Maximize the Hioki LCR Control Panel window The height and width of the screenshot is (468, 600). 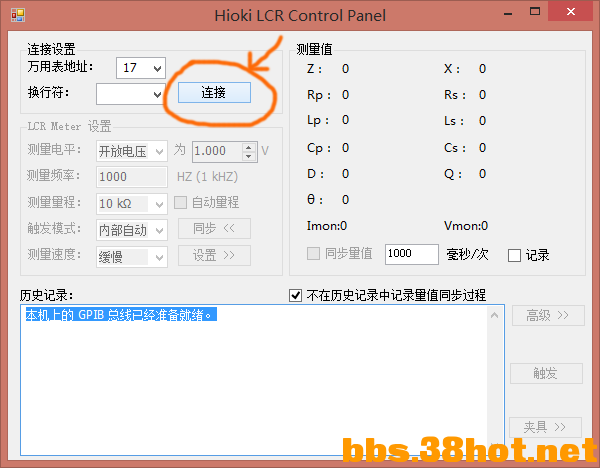(x=535, y=11)
